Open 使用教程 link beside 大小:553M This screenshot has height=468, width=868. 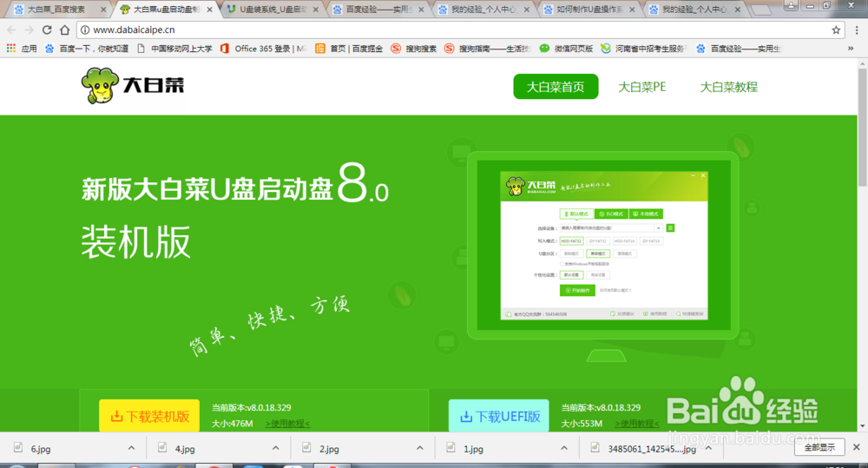(x=636, y=424)
